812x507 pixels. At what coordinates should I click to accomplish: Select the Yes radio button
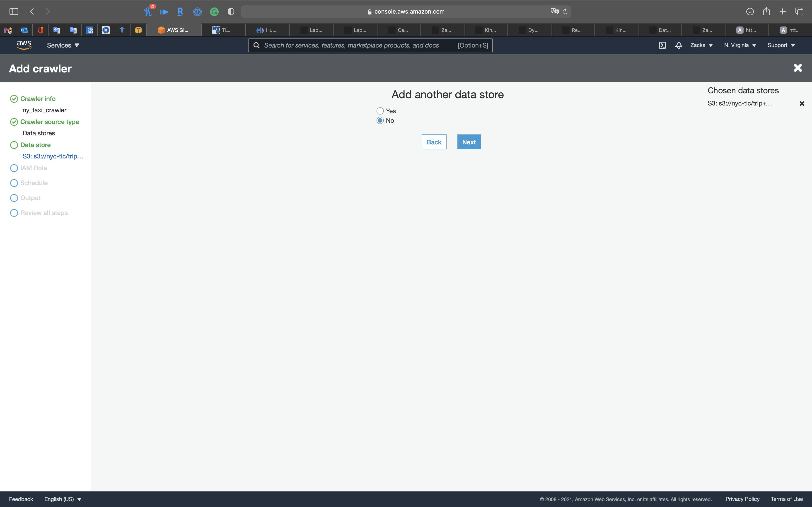point(380,111)
